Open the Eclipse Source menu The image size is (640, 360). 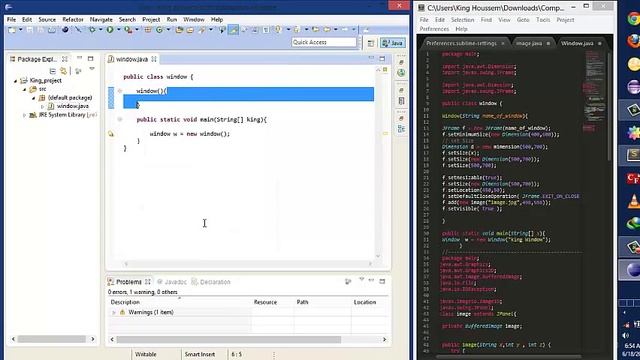pos(47,20)
